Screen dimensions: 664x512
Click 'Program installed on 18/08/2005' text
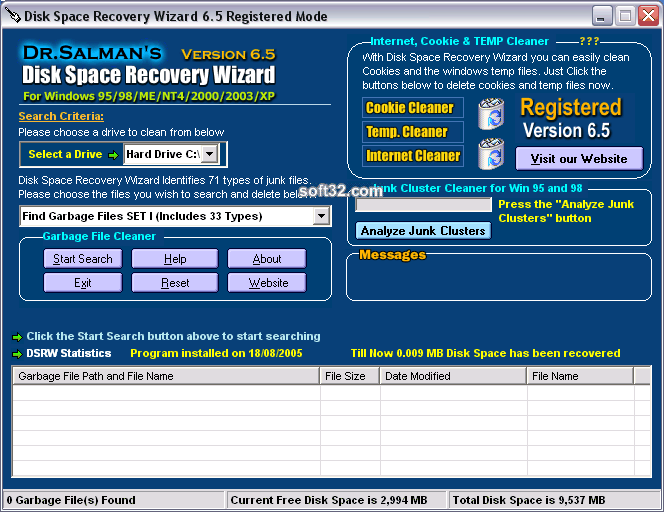point(216,353)
